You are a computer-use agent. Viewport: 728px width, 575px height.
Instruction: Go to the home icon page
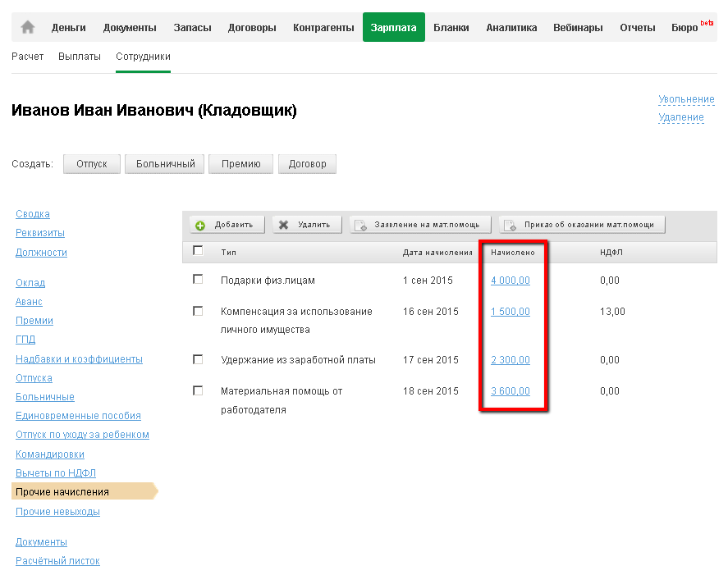(28, 28)
